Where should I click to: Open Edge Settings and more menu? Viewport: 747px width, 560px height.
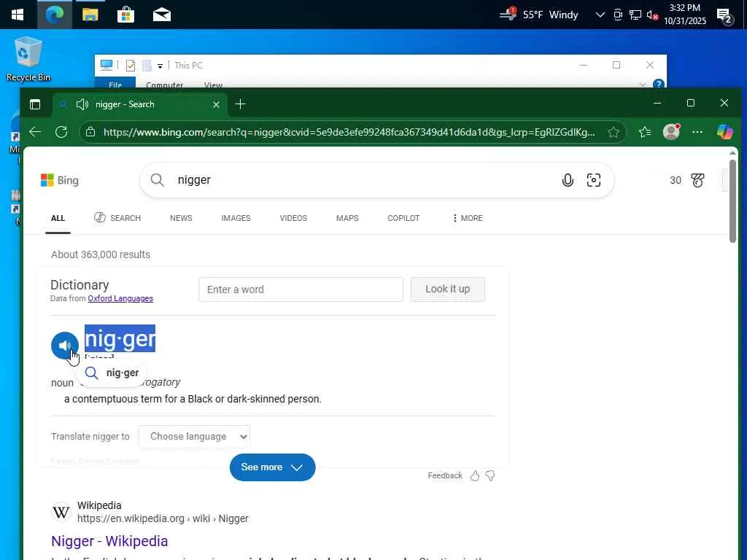point(697,132)
